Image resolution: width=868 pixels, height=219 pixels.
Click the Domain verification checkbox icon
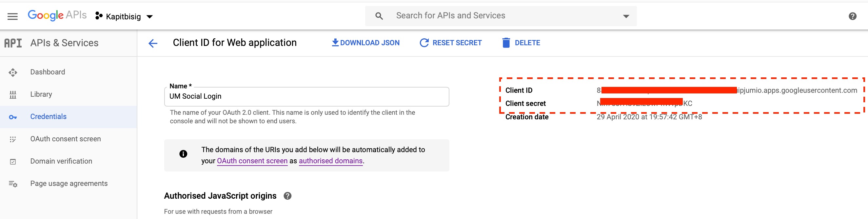coord(13,162)
